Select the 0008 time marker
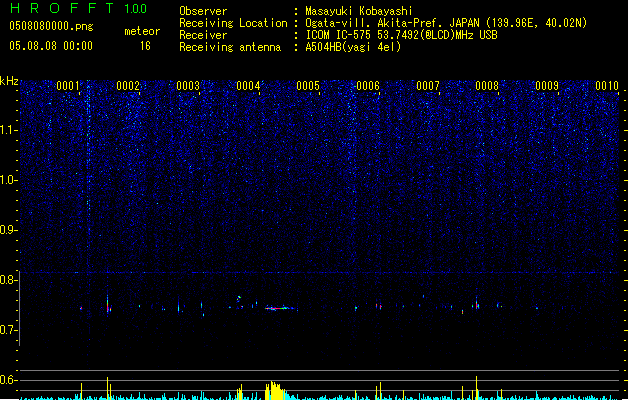Viewport: 629px width, 400px height. (x=487, y=86)
